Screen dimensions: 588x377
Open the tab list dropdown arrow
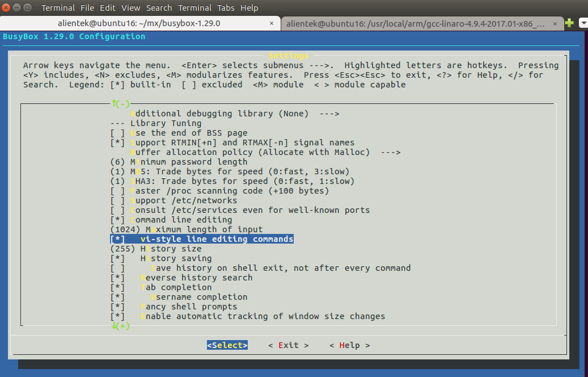click(x=583, y=23)
